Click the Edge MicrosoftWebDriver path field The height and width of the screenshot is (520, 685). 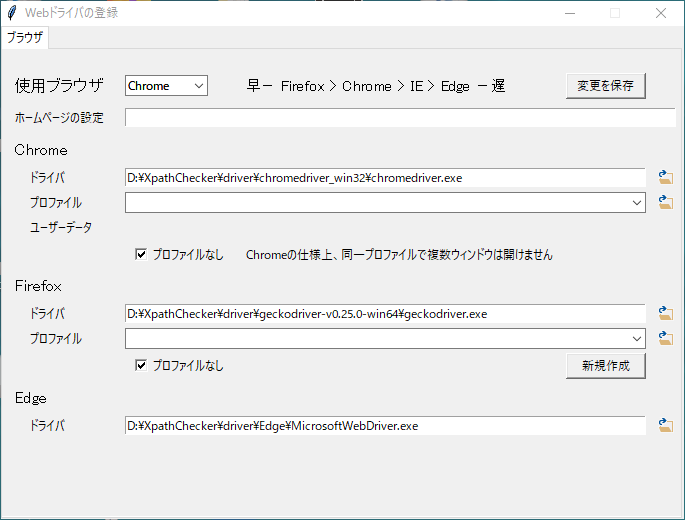(x=385, y=426)
